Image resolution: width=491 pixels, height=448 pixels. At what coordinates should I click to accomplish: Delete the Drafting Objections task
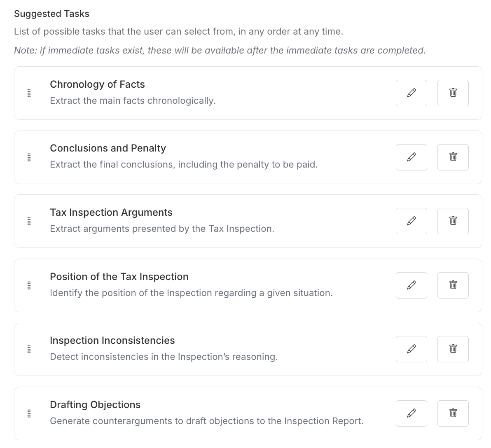coord(453,413)
